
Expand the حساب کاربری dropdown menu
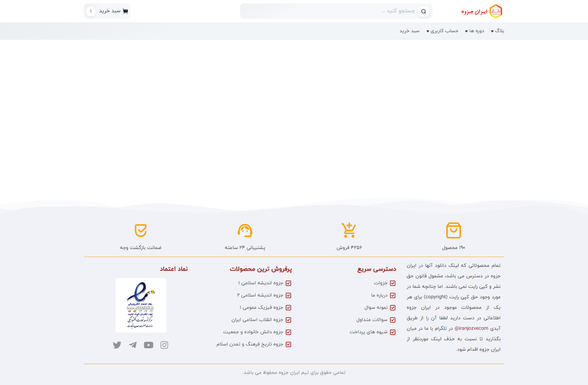[x=442, y=31]
